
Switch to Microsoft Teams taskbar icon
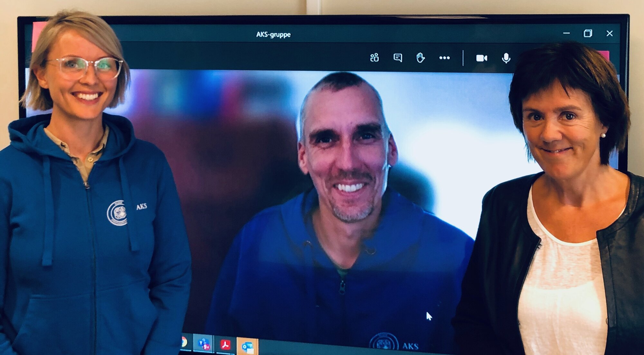tap(204, 344)
